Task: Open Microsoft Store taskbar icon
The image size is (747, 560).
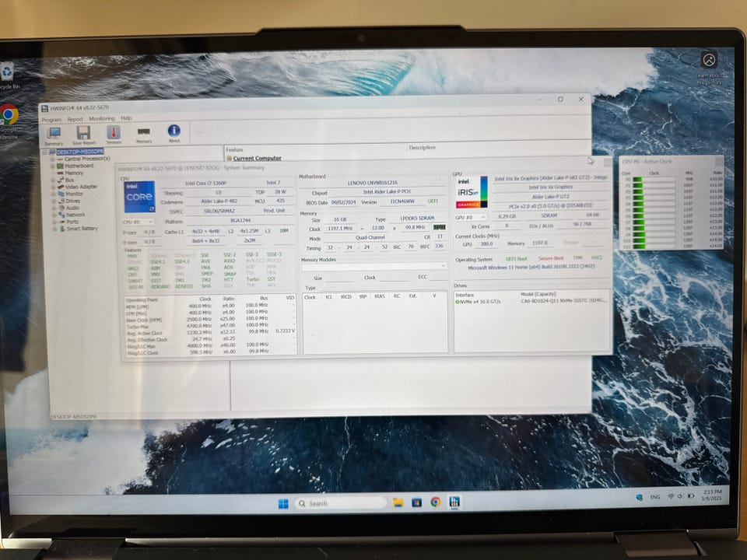Action: click(x=416, y=502)
